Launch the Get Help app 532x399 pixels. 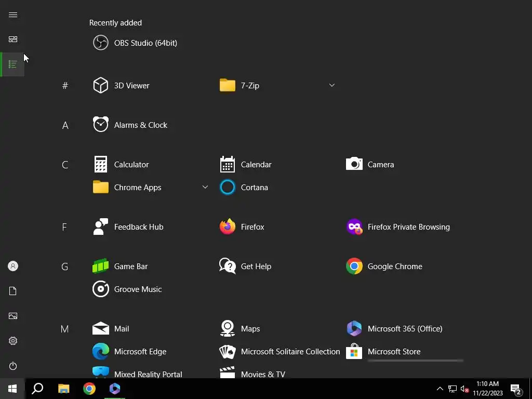[x=245, y=267]
